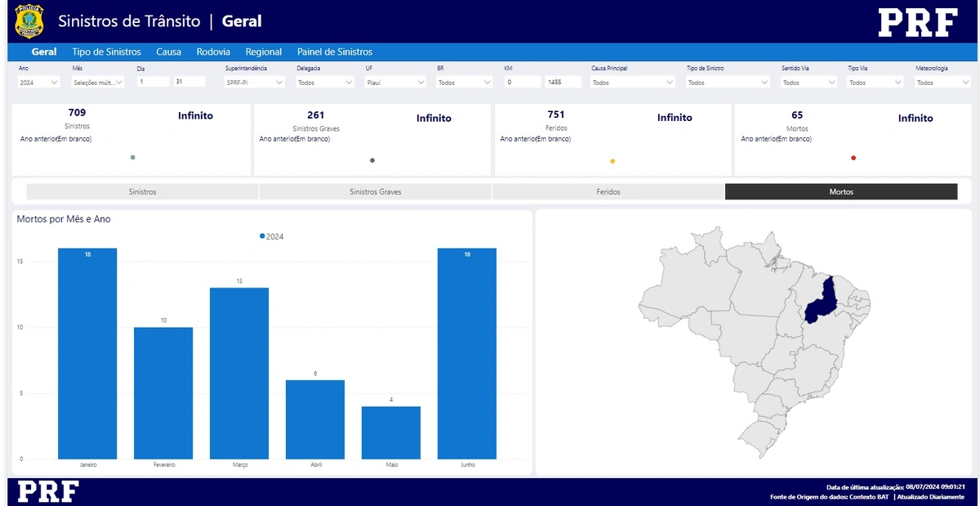Expand the Meteorologia dropdown
This screenshot has height=506, width=980.
[943, 83]
